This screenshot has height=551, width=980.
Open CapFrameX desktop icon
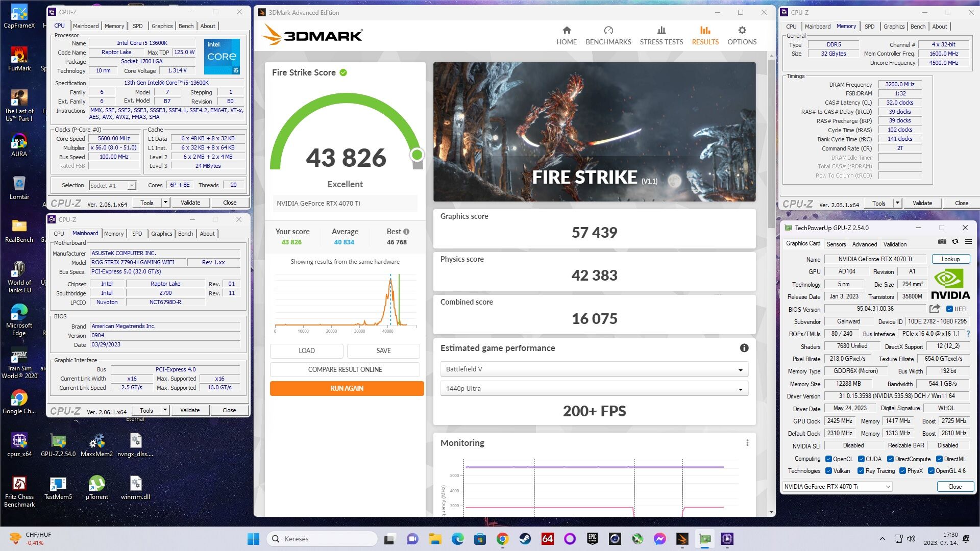[19, 16]
